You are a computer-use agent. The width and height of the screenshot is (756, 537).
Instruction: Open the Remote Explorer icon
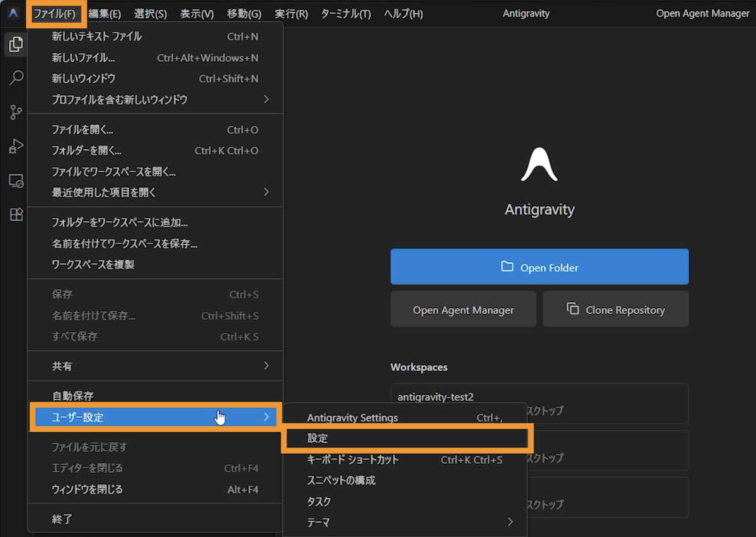pos(16,181)
